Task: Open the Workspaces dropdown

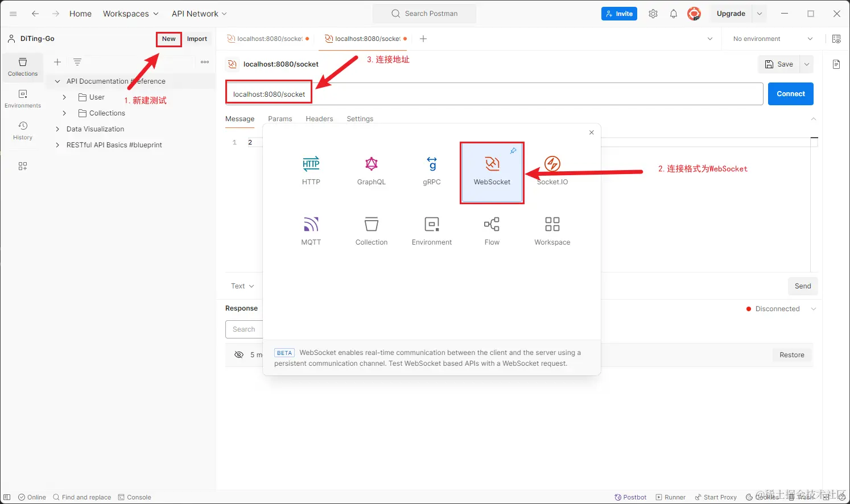Action: pos(130,14)
